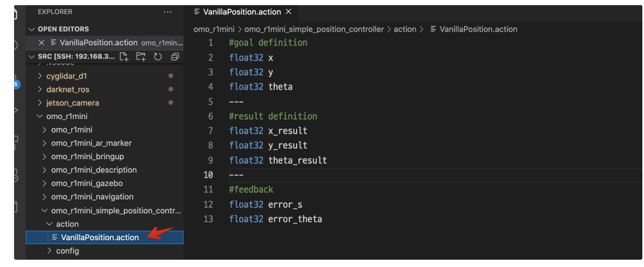Image resolution: width=644 pixels, height=267 pixels.
Task: Expand the omo_r1mini_navigation folder
Action: point(92,197)
